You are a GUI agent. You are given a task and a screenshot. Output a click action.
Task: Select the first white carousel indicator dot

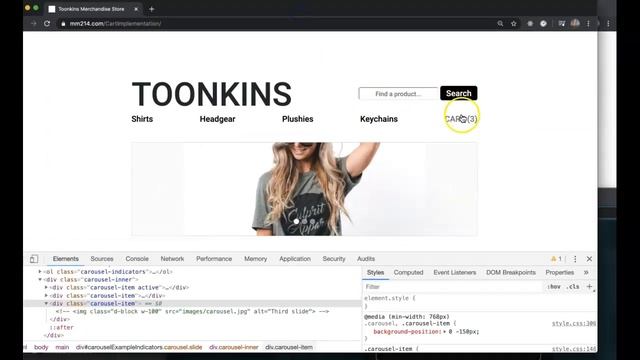pos(296,221)
